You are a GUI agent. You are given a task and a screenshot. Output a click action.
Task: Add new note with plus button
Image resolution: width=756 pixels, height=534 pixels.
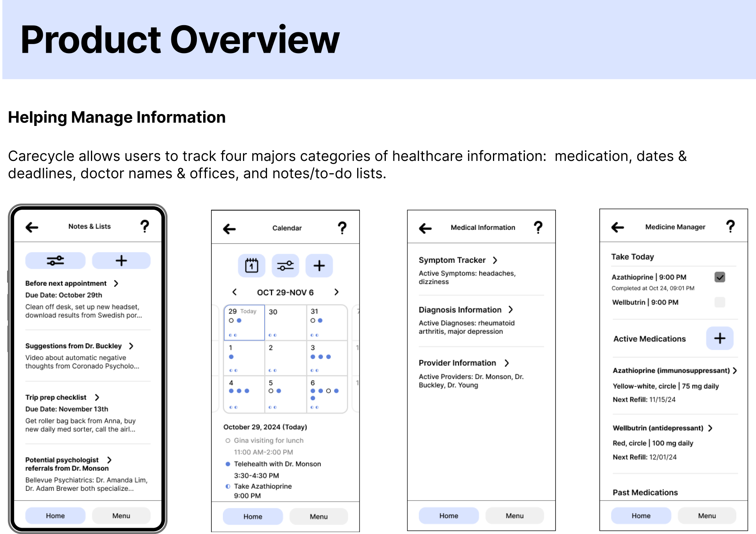121,261
